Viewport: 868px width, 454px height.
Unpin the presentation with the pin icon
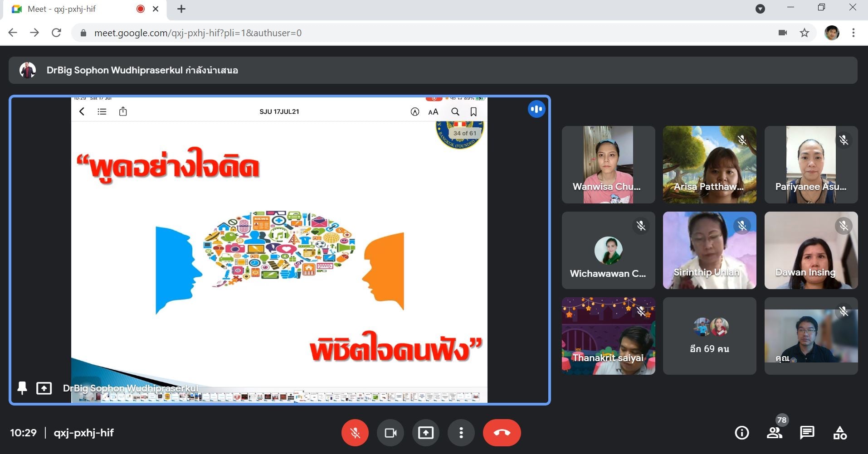click(22, 388)
